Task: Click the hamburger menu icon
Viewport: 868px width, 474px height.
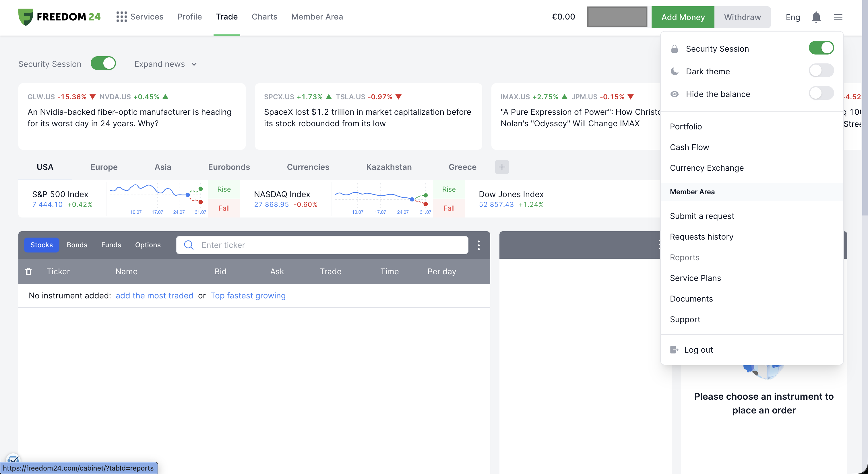Action: 838,17
